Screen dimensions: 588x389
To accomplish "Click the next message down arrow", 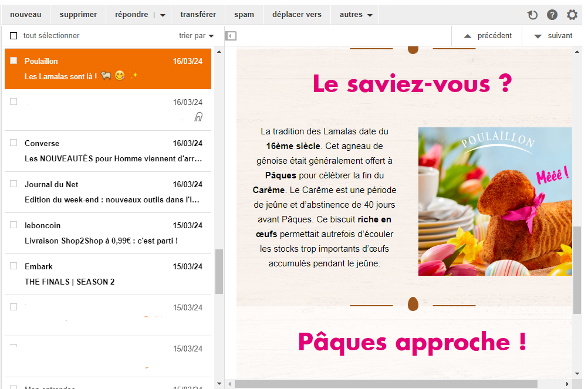I will (538, 36).
